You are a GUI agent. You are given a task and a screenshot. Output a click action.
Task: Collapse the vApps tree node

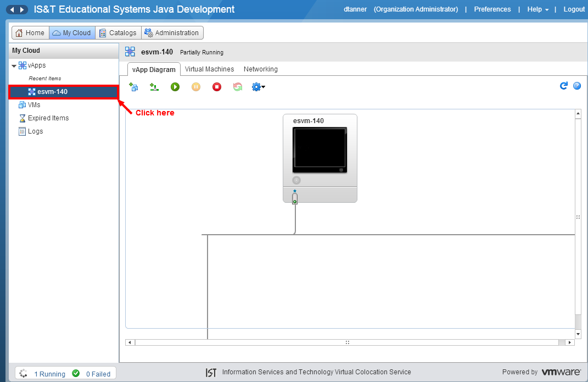point(14,66)
